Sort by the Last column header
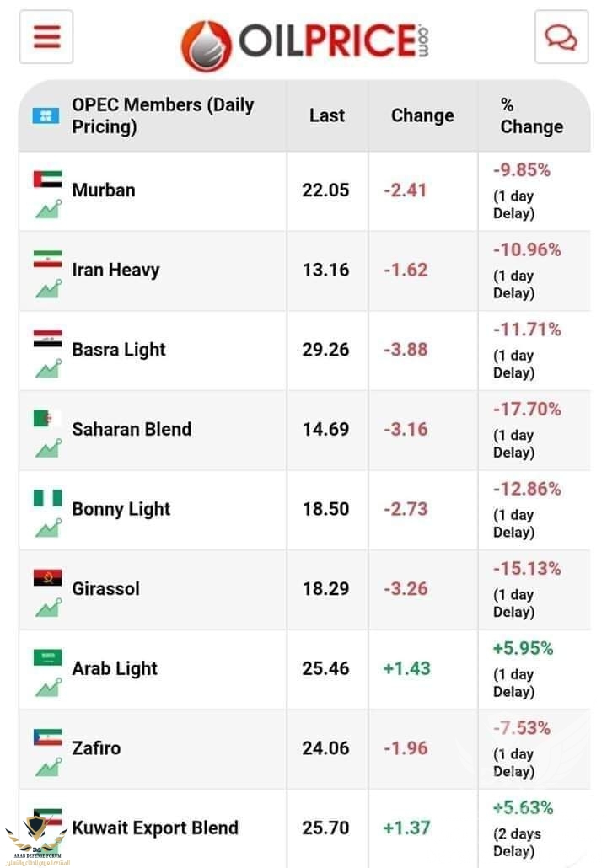This screenshot has height=868, width=607. [327, 115]
